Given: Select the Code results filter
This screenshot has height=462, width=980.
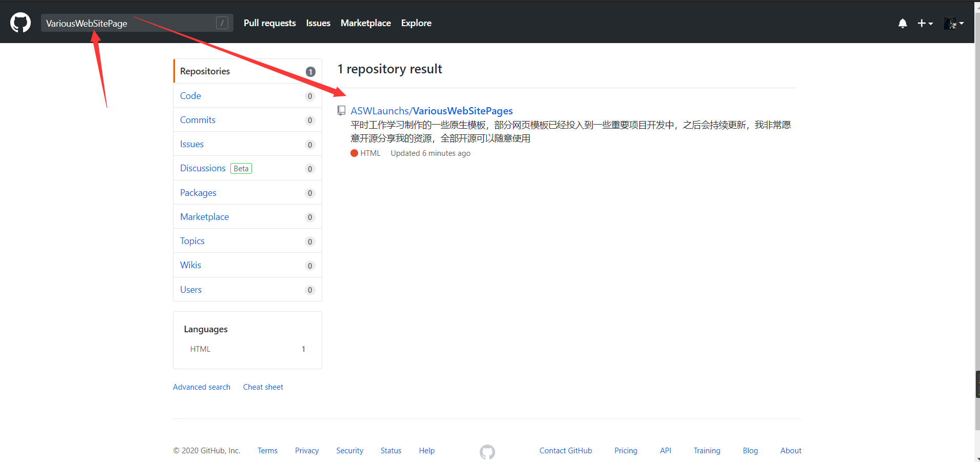Looking at the screenshot, I should coord(248,96).
